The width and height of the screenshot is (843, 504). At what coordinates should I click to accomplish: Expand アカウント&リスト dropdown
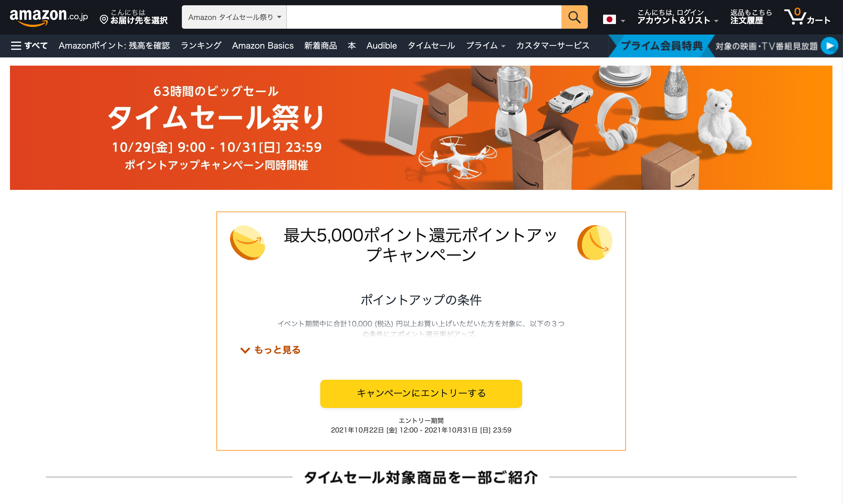(x=678, y=17)
